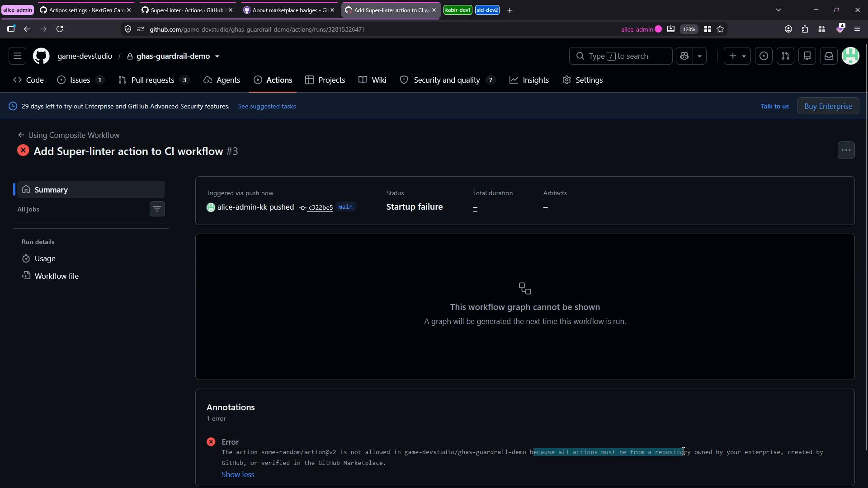The width and height of the screenshot is (868, 488).
Task: Open the three-dot run options menu
Action: [846, 150]
